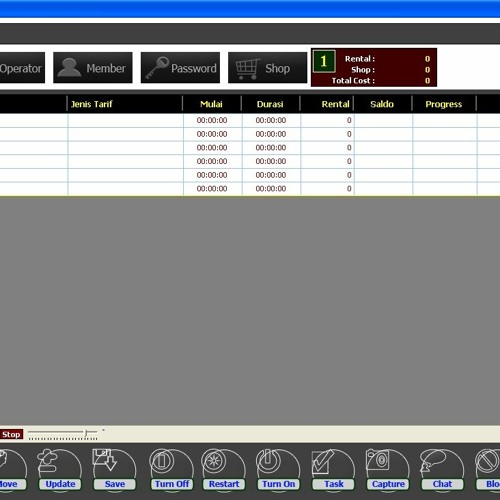Click the green number 1 client indicator

point(324,61)
